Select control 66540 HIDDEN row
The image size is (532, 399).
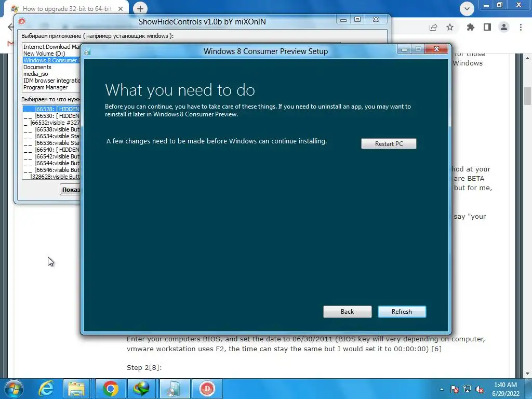[51, 150]
